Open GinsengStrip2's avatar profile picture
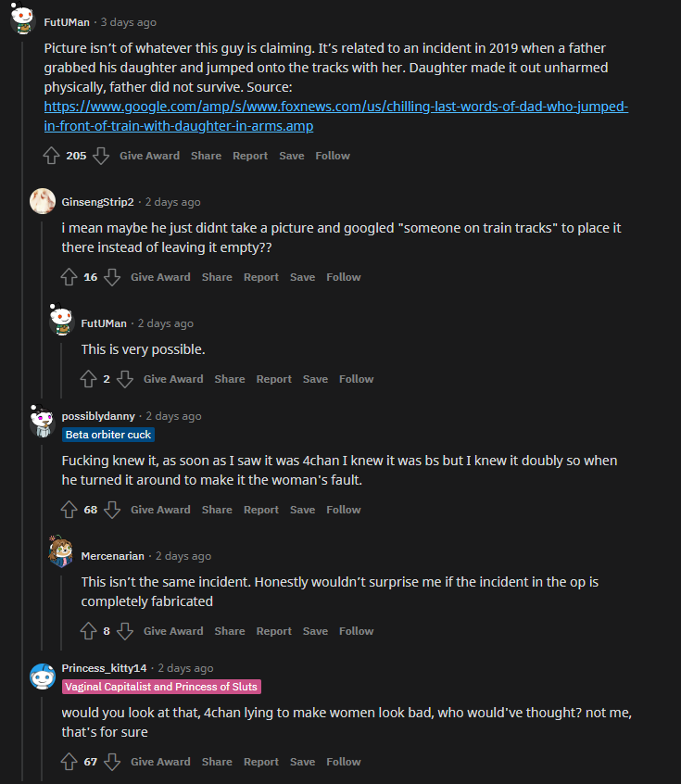Image resolution: width=681 pixels, height=784 pixels. pyautogui.click(x=43, y=201)
